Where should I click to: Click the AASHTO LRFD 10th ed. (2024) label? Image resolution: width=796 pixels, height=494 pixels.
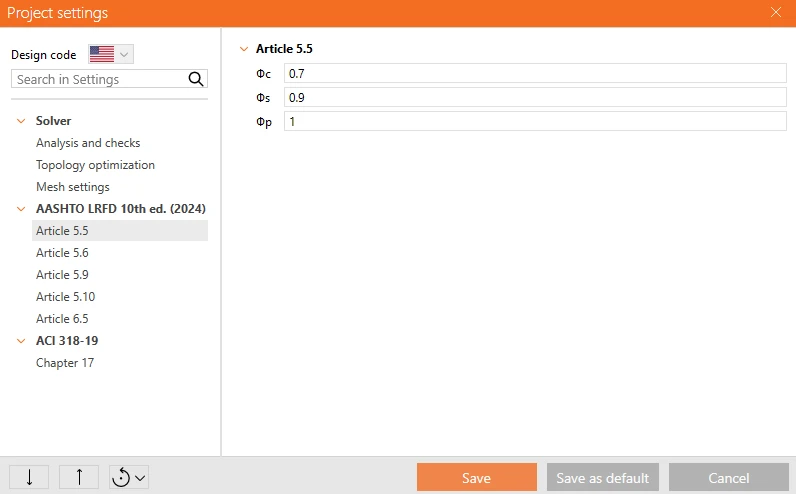pos(121,209)
